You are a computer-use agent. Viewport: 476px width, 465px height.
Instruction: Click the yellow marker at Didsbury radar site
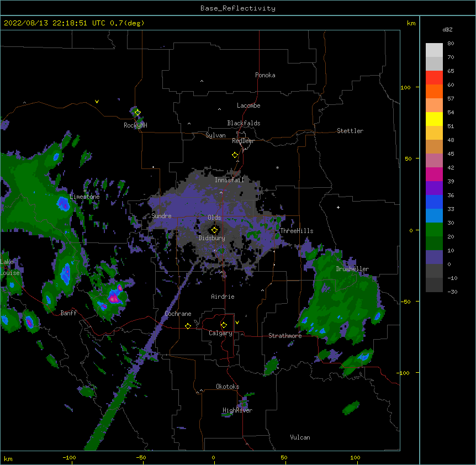214,230
